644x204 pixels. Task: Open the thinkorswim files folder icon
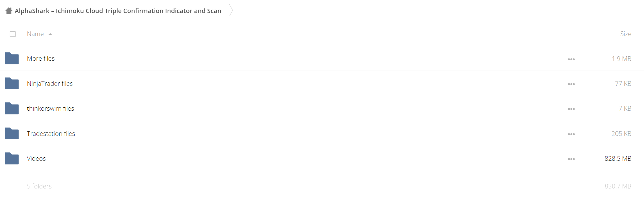point(12,108)
